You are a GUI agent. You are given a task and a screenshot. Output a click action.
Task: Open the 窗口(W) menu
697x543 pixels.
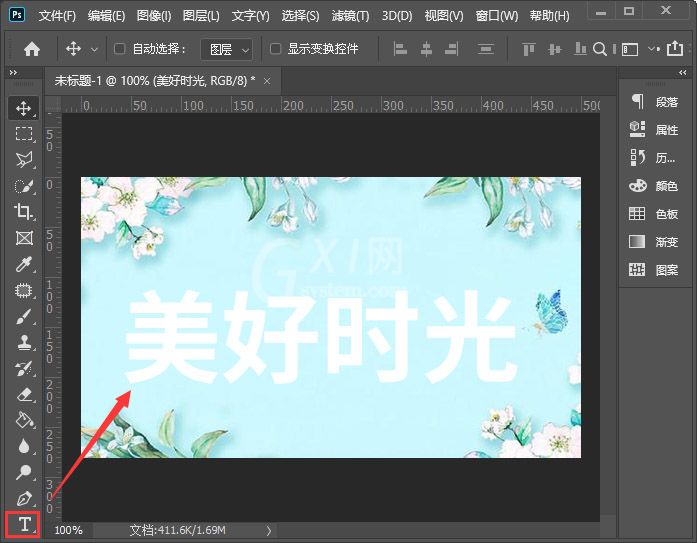pos(497,16)
